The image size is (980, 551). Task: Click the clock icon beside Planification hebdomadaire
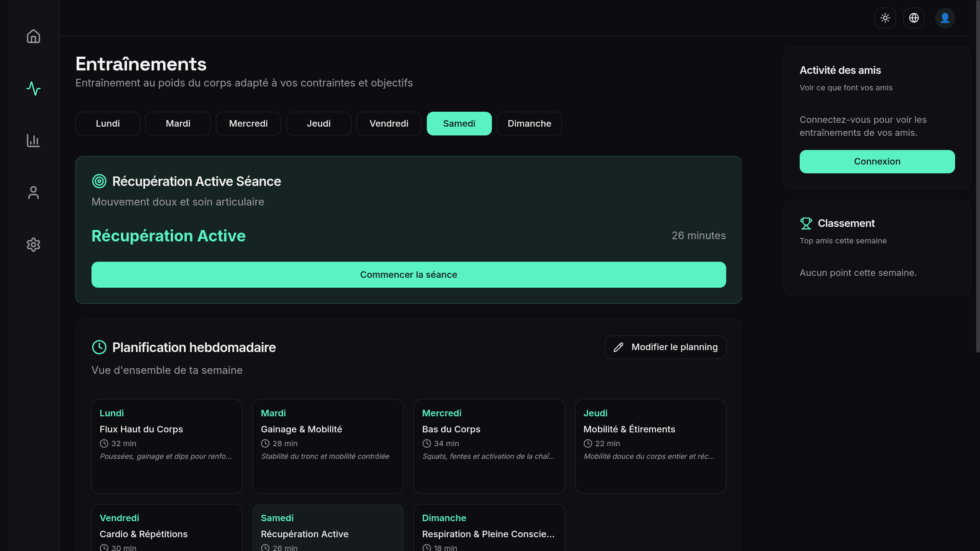click(x=99, y=347)
